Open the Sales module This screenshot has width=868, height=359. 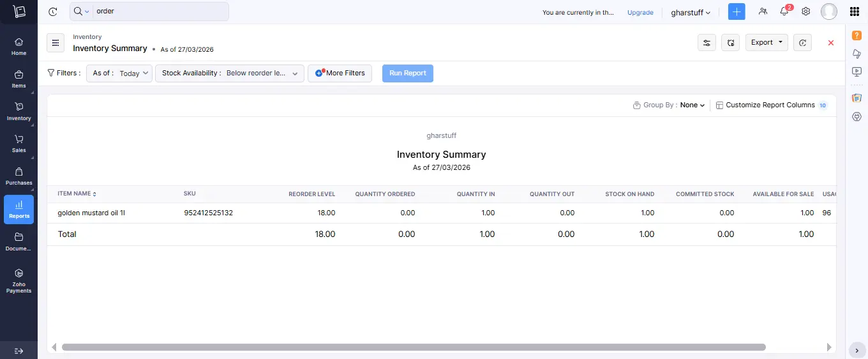coord(19,144)
